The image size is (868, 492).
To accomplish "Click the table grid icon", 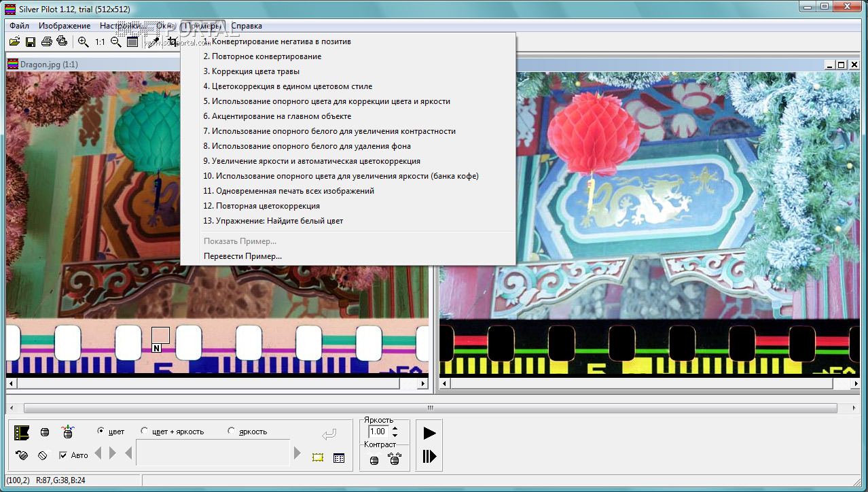I will coord(339,458).
